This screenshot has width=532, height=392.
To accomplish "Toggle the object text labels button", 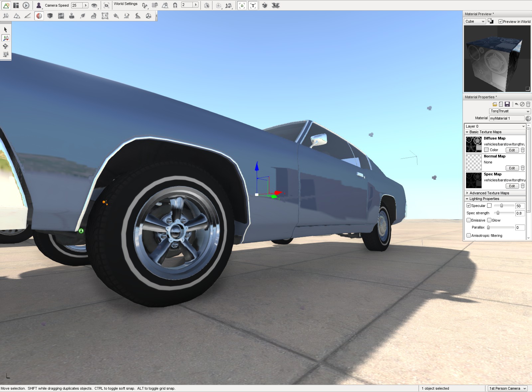I will point(253,5).
